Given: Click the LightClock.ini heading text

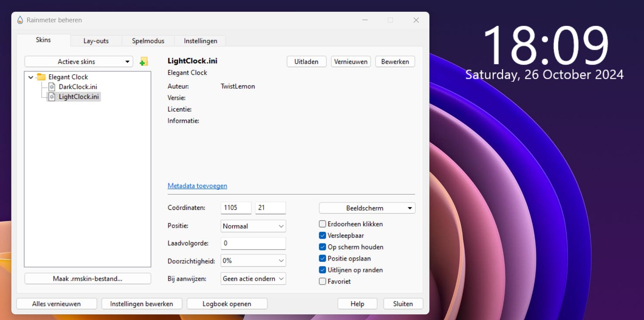Looking at the screenshot, I should pos(192,61).
